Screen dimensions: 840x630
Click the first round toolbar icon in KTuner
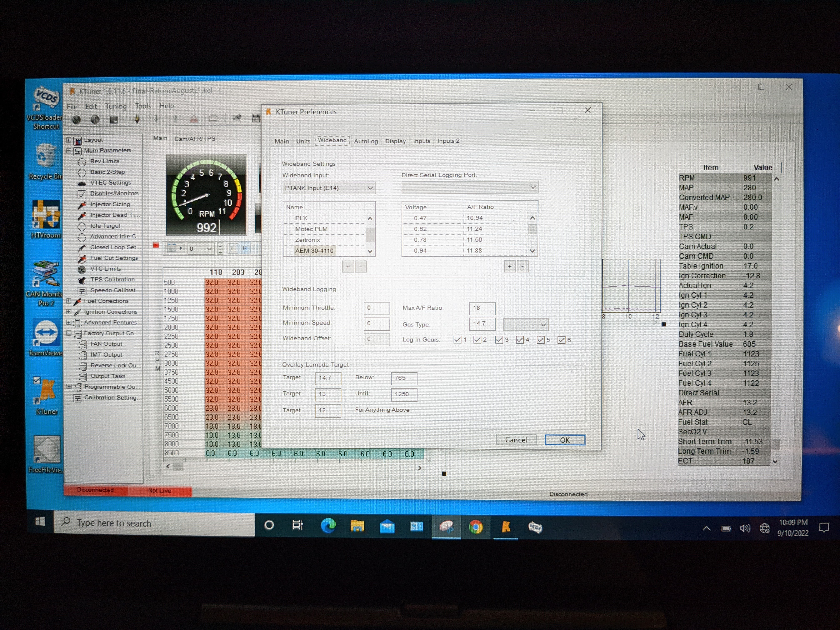76,120
